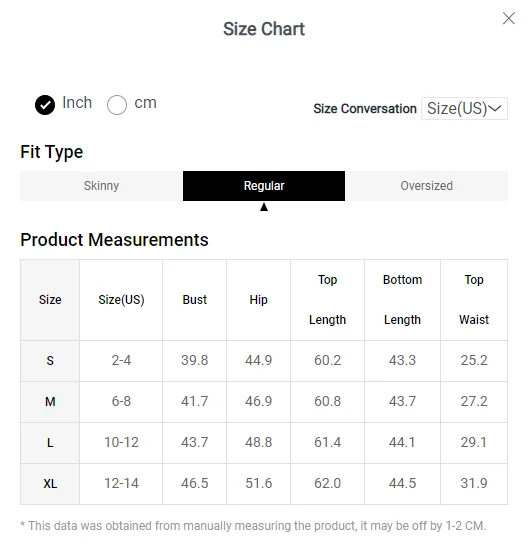
Task: Switch measurements to cm
Action: [x=117, y=105]
